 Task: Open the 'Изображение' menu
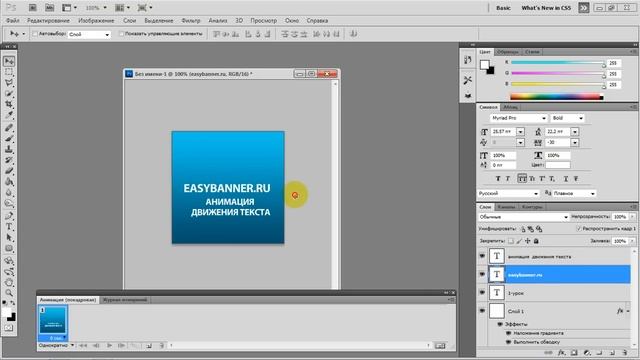(96, 20)
